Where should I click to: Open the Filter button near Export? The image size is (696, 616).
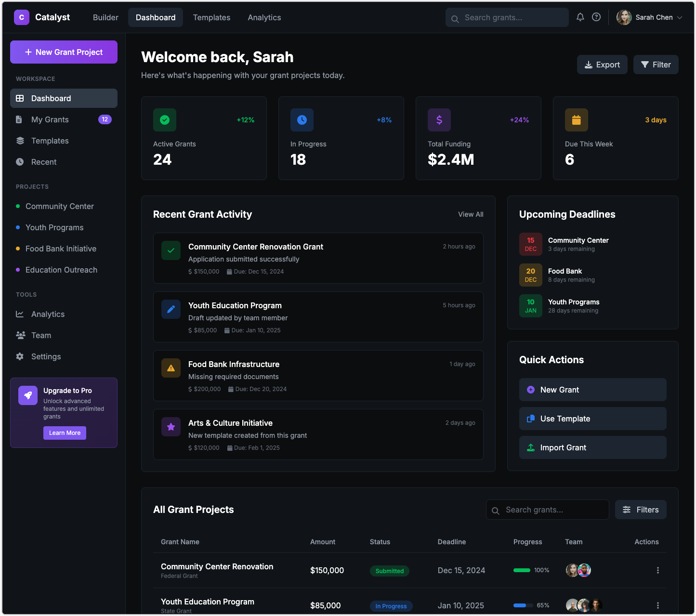(x=656, y=65)
